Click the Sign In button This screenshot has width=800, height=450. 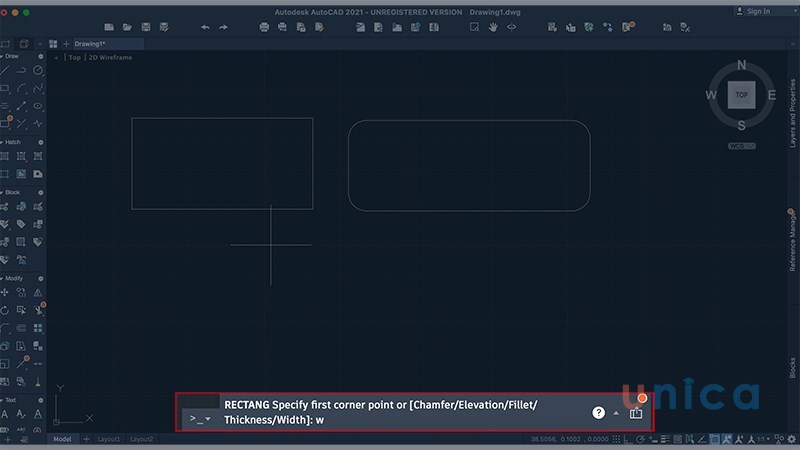point(758,11)
